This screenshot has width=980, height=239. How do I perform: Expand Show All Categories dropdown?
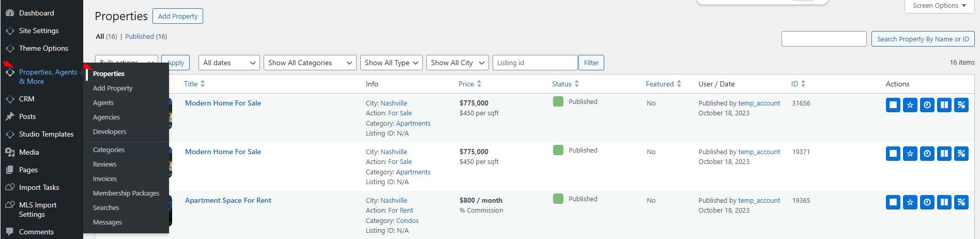click(310, 63)
